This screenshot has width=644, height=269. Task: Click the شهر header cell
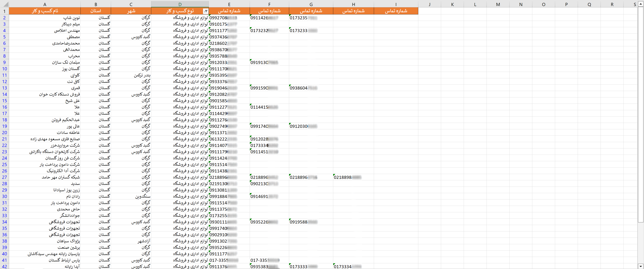click(x=131, y=11)
